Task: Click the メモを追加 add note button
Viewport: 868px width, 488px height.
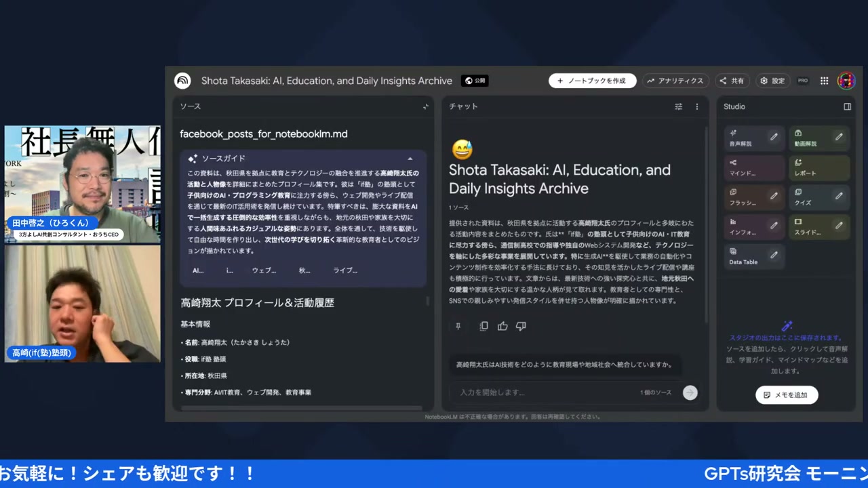Action: (787, 394)
